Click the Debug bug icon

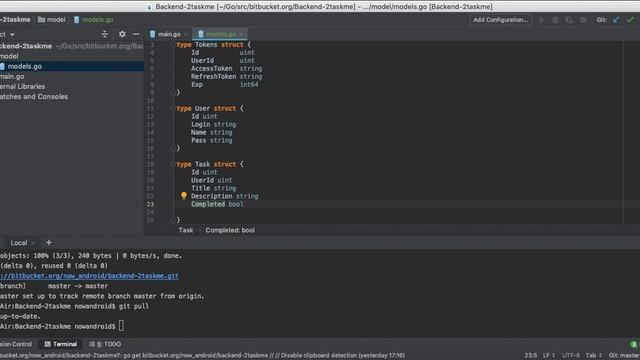[x=555, y=20]
